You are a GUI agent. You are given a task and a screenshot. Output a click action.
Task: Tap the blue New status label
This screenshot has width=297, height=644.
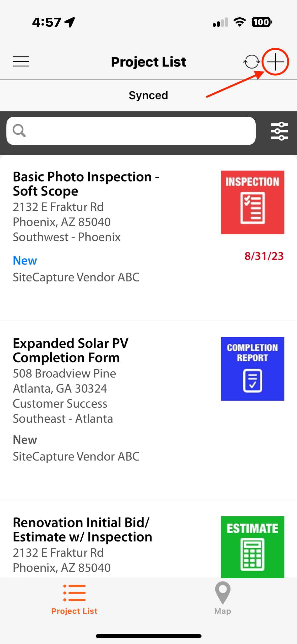tap(25, 261)
